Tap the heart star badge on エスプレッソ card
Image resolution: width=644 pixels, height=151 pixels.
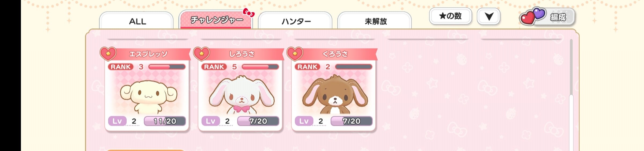pyautogui.click(x=108, y=54)
